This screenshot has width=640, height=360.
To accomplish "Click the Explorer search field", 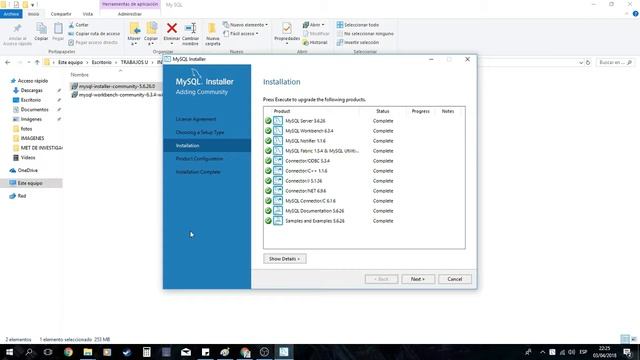I will point(616,62).
